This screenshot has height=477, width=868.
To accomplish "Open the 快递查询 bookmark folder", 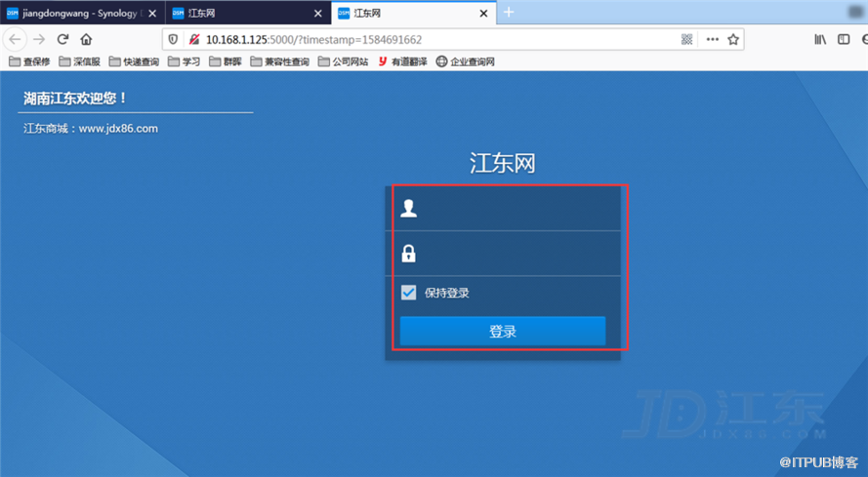I will 134,61.
